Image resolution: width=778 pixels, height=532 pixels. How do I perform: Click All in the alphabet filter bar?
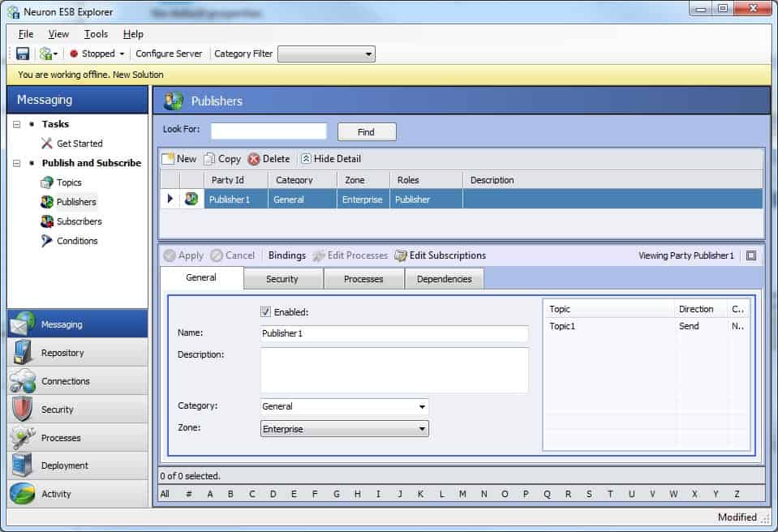(165, 494)
